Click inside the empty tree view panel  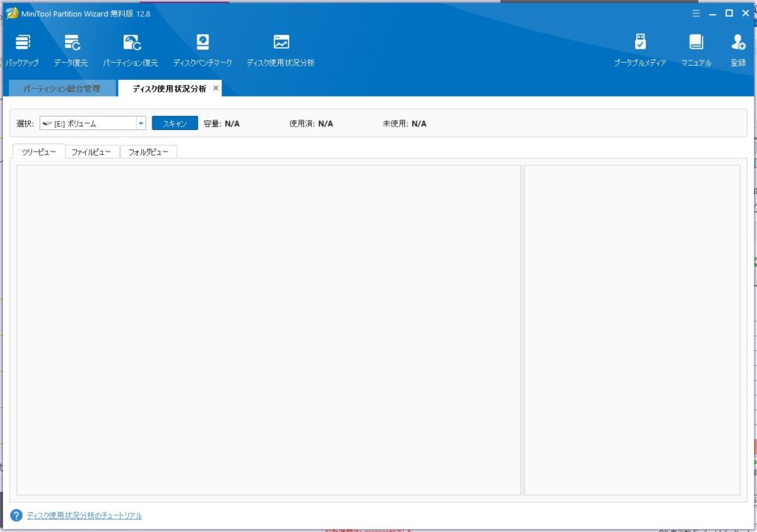coord(268,330)
